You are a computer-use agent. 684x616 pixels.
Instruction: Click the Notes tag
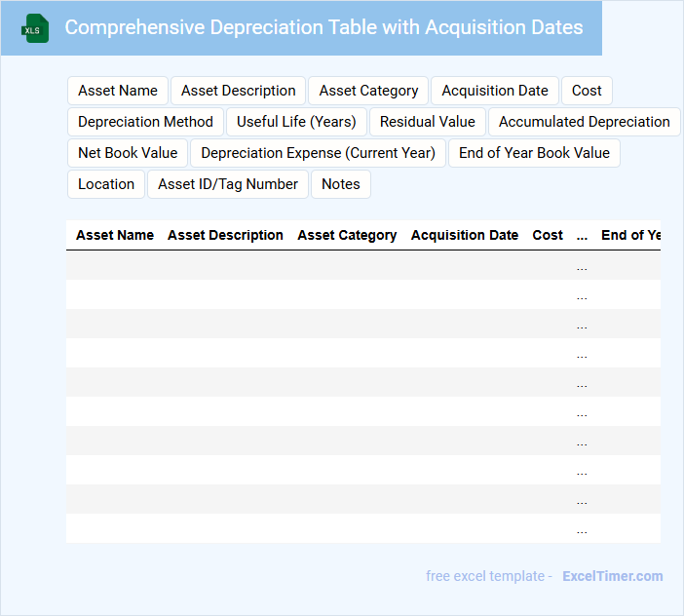(x=340, y=184)
